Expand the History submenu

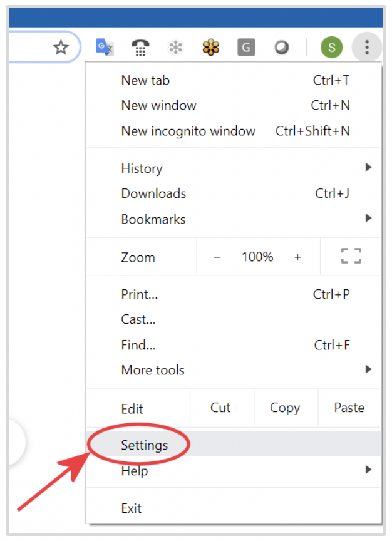coord(234,168)
